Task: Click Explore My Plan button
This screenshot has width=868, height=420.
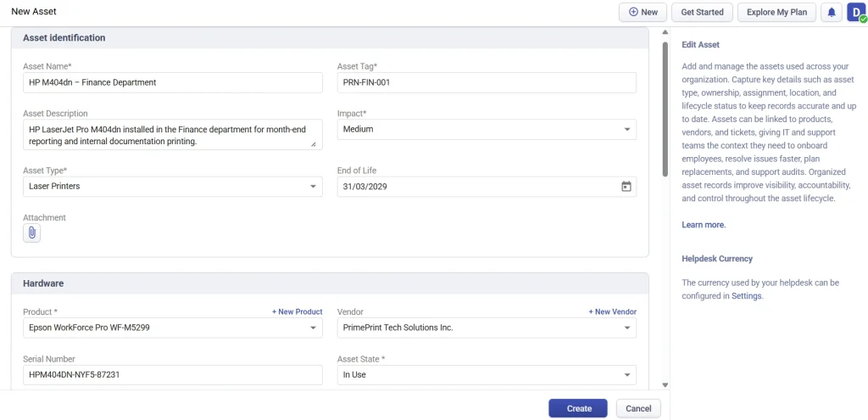Action: tap(776, 12)
